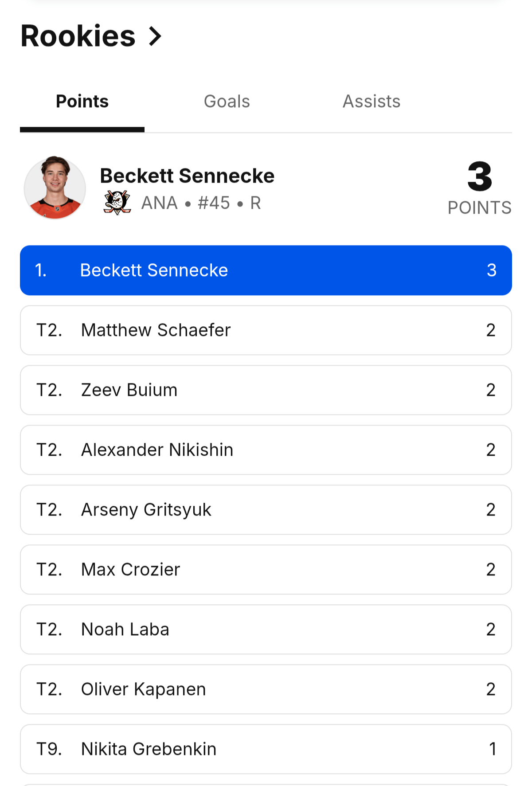Click the Nikita Grebenkin entry

(266, 749)
